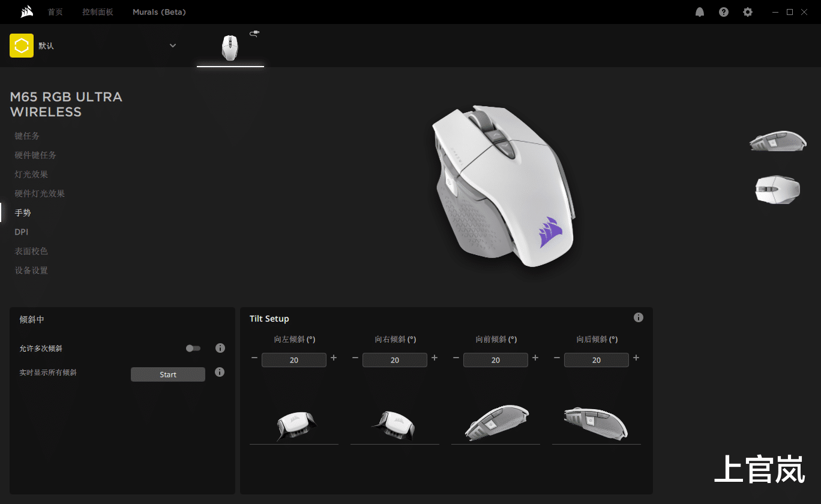Screen dimensions: 821x504
Task: Open the 控制面板 tab
Action: [98, 12]
